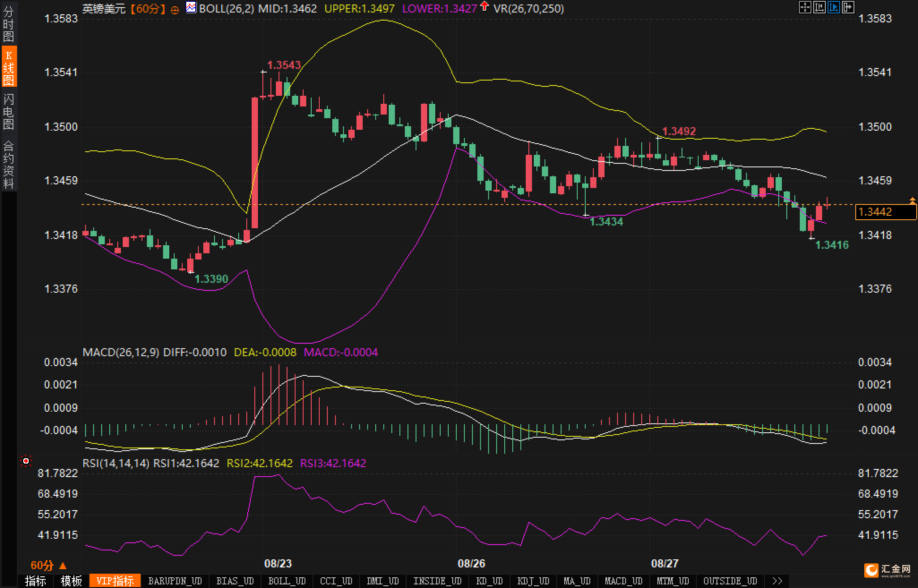The image size is (918, 588).
Task: Click the orange arrow beside current price 1.3442
Action: [x=912, y=200]
